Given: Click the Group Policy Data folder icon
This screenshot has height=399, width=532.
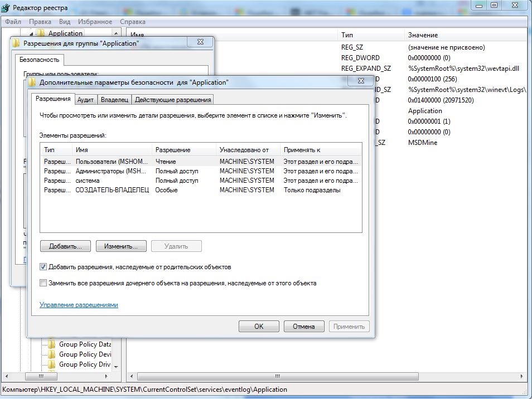Looking at the screenshot, I should [x=51, y=344].
